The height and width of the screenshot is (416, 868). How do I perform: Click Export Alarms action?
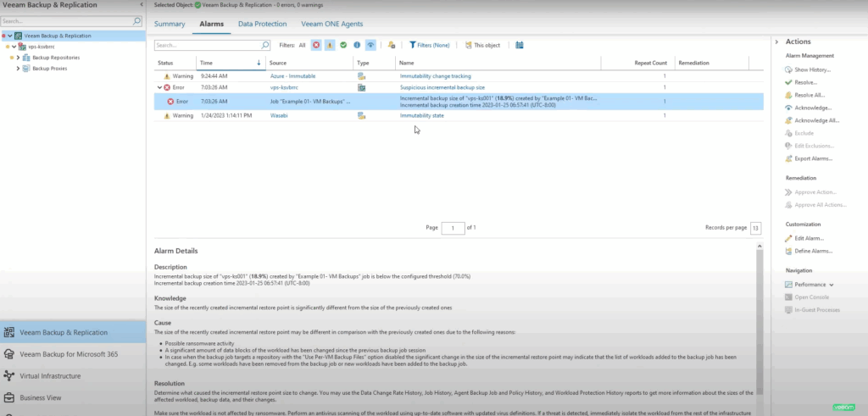(814, 158)
